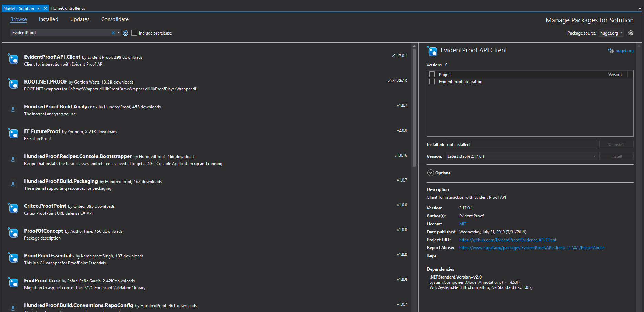Check the EvidentProofIntegration project checkbox
This screenshot has width=644, height=312.
click(x=432, y=81)
